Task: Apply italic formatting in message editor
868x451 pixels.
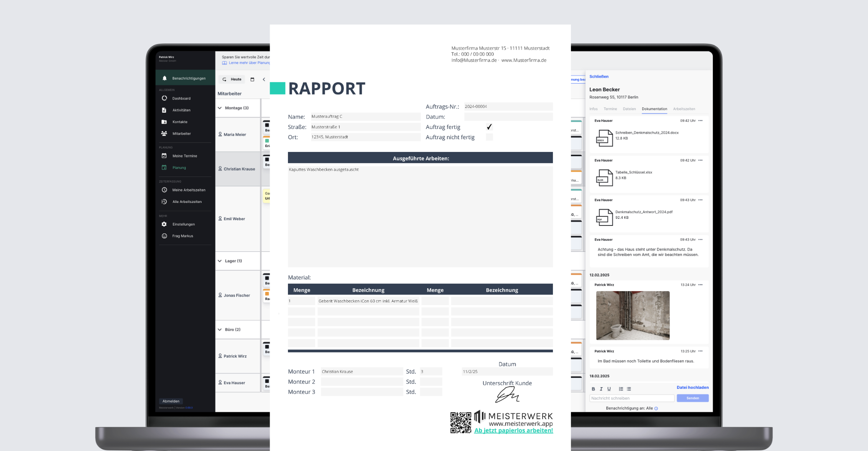Action: [x=601, y=389]
